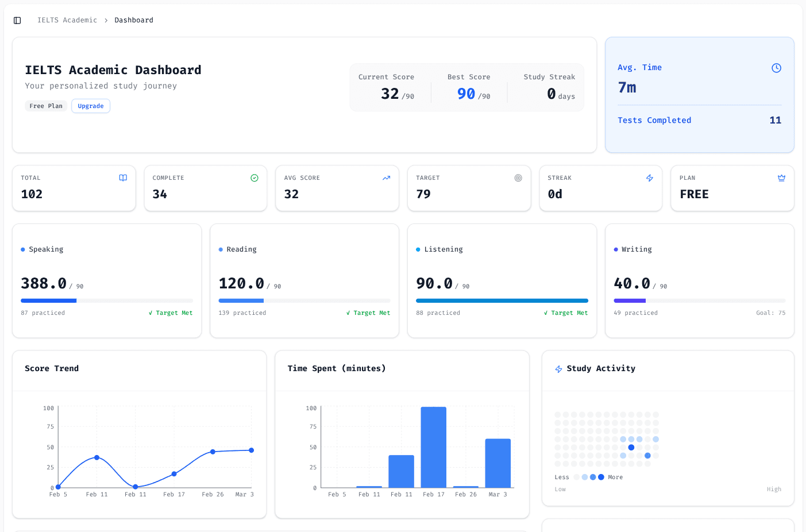Image resolution: width=806 pixels, height=532 pixels.
Task: Click the darkest activity dot in heatmap
Action: (631, 447)
